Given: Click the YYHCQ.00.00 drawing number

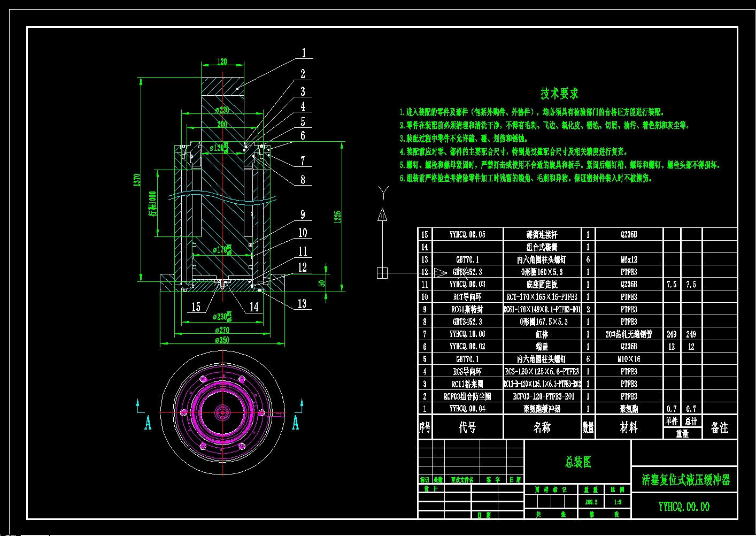Looking at the screenshot, I should click(684, 507).
